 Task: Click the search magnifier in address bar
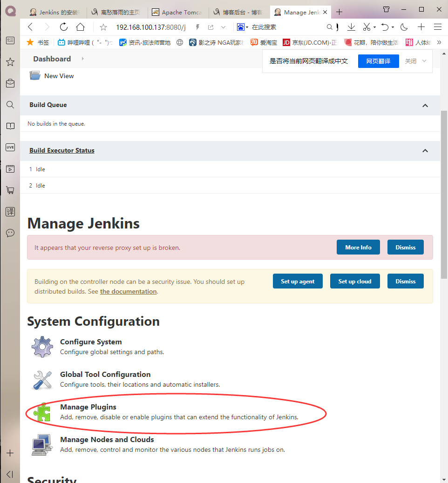click(x=330, y=27)
